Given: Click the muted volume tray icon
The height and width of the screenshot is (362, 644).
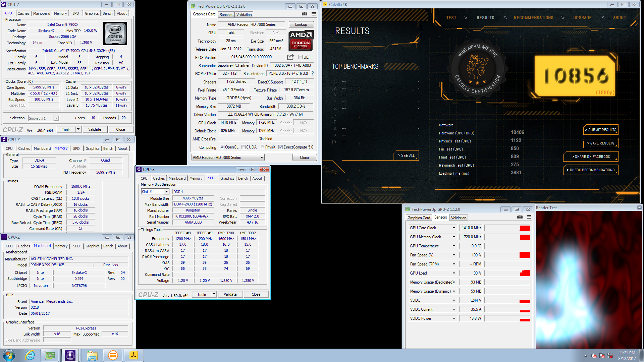Looking at the screenshot, I should (x=594, y=356).
